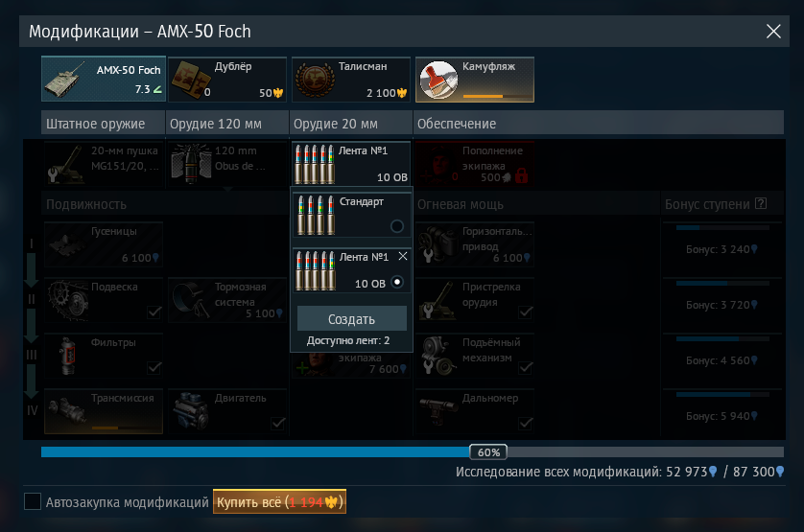Choose the Стандарт belt radio button
Screen dimensions: 804x532
[x=397, y=226]
